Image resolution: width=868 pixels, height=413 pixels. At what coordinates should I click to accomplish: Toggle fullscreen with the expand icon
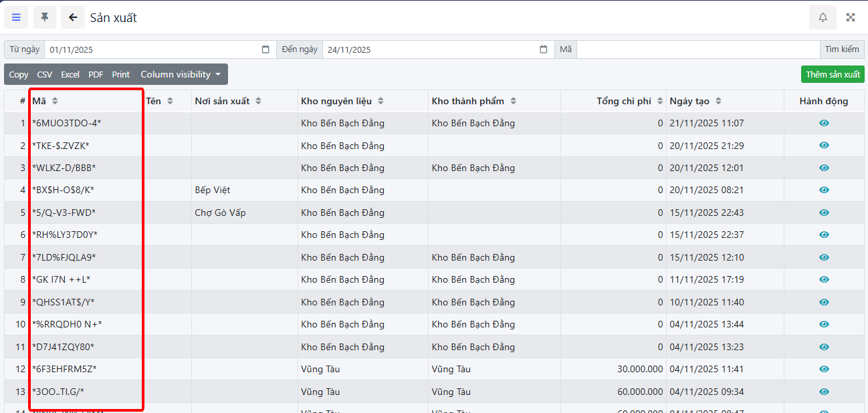point(851,17)
